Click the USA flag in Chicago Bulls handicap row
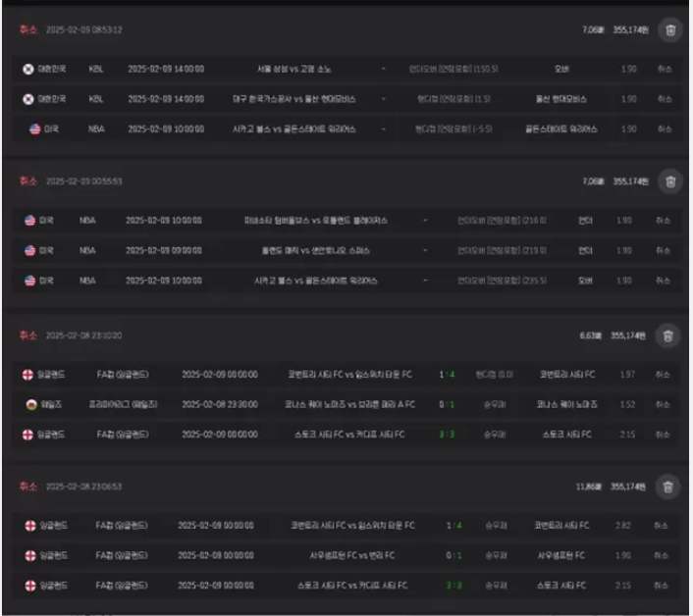693x616 pixels. coord(34,128)
